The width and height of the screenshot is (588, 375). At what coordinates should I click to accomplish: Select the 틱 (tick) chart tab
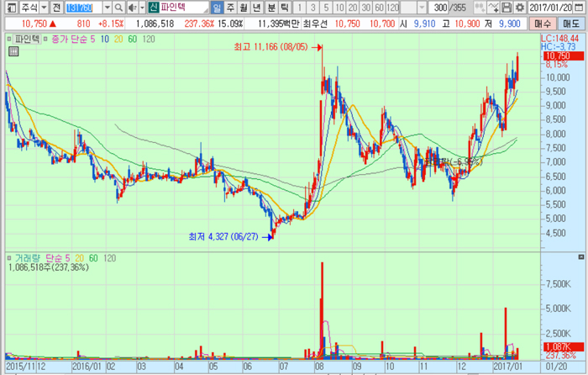pyautogui.click(x=284, y=8)
